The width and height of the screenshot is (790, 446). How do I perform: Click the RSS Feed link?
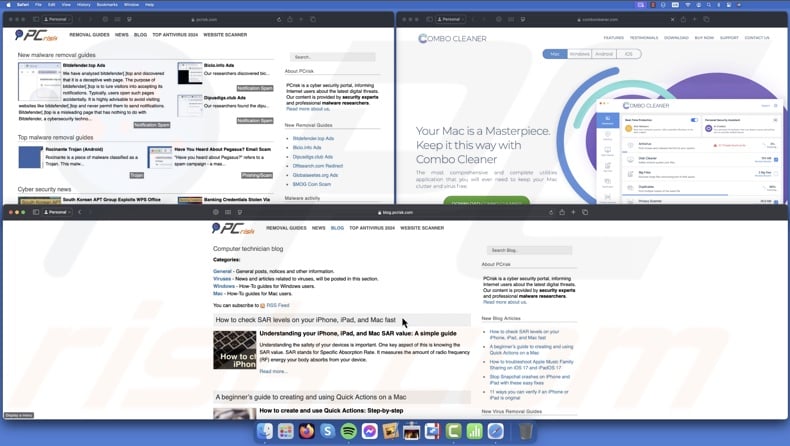coord(278,305)
